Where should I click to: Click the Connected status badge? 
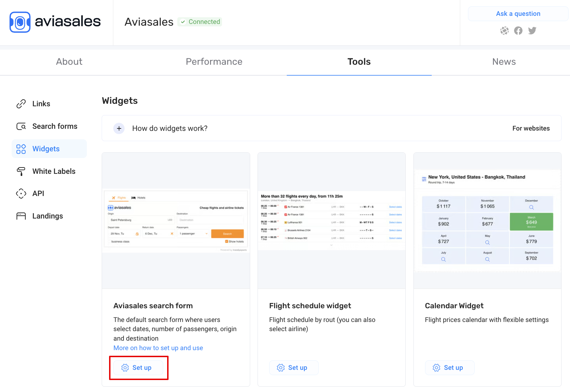click(x=200, y=22)
